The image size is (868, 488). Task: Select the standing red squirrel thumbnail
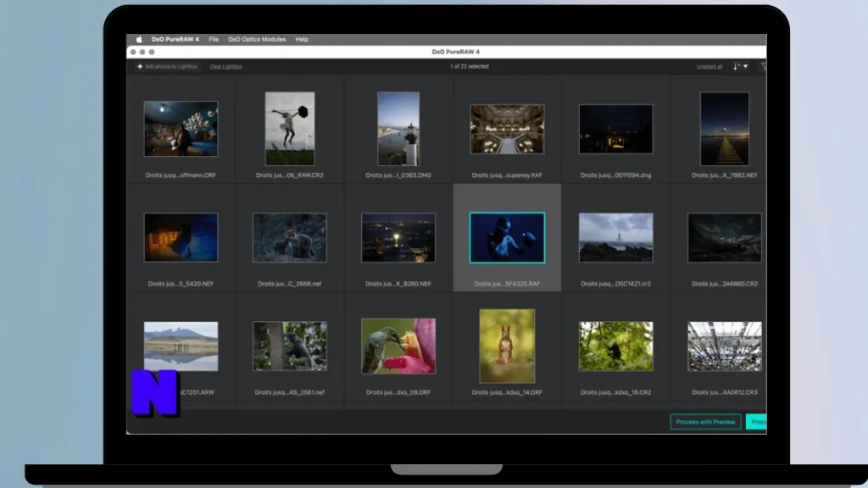[x=507, y=346]
